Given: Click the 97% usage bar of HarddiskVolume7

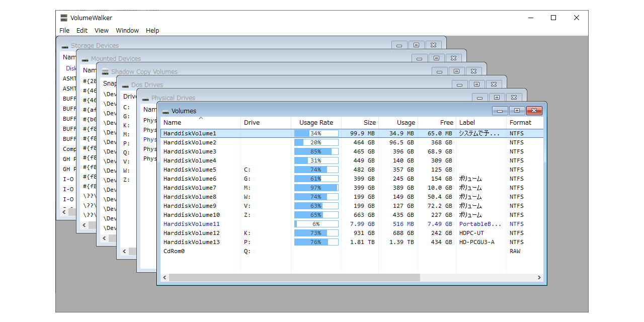Looking at the screenshot, I should click(316, 188).
